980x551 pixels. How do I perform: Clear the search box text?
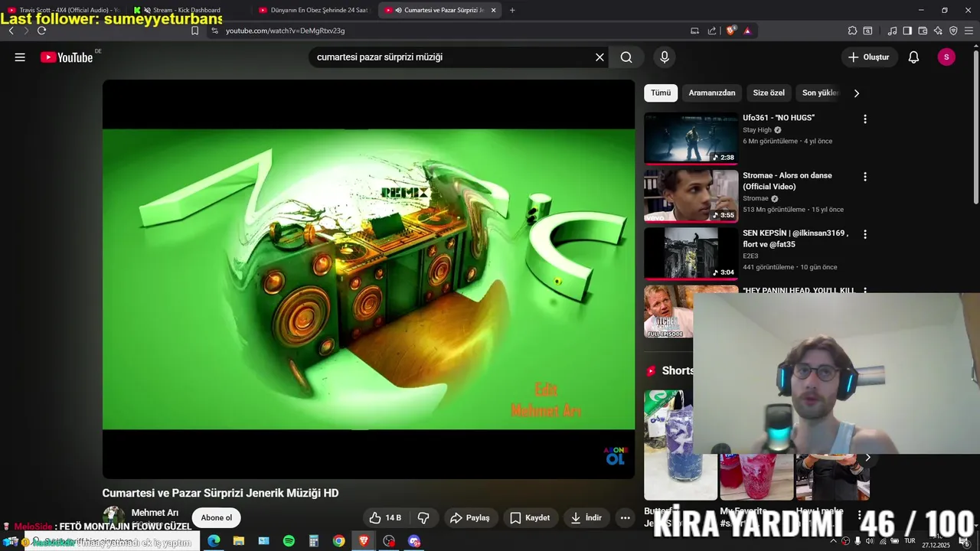599,57
